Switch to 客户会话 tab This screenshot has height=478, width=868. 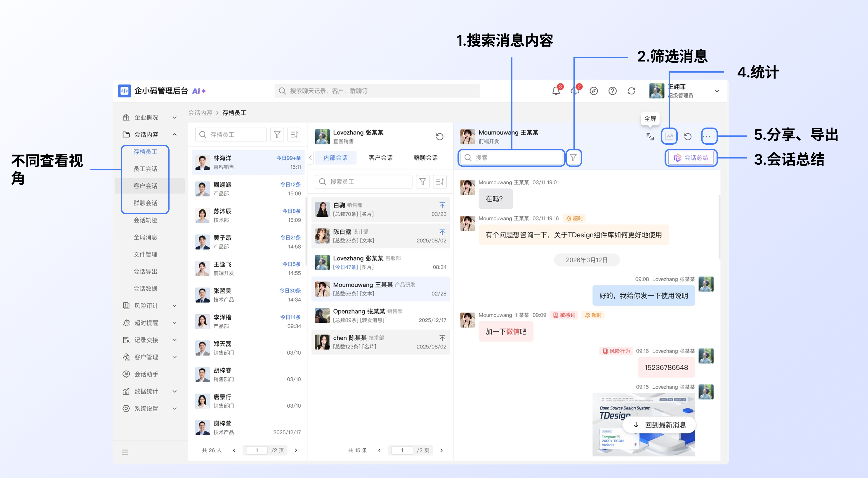tap(380, 158)
